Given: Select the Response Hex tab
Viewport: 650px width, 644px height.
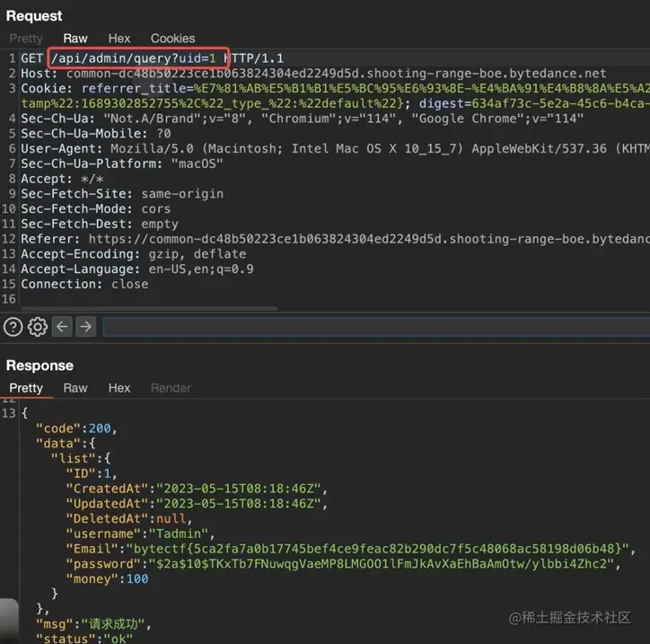Looking at the screenshot, I should pos(119,388).
